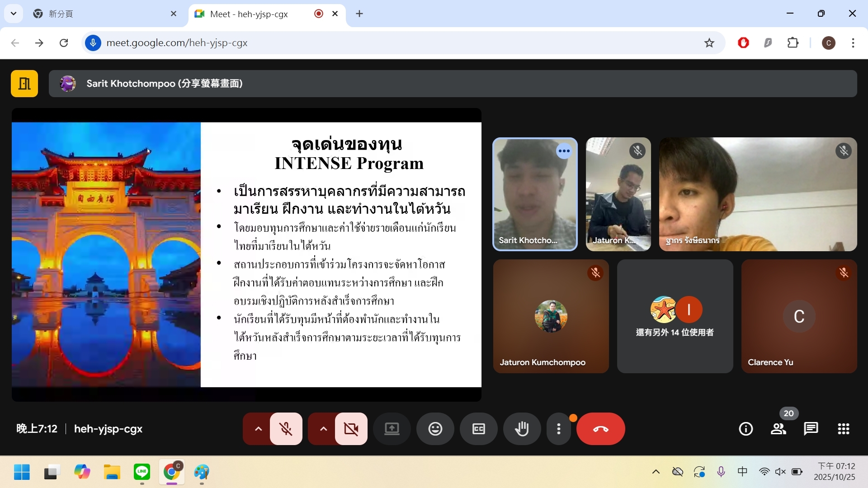Open more options three-dot menu in toolbar
The image size is (868, 488).
click(x=559, y=429)
